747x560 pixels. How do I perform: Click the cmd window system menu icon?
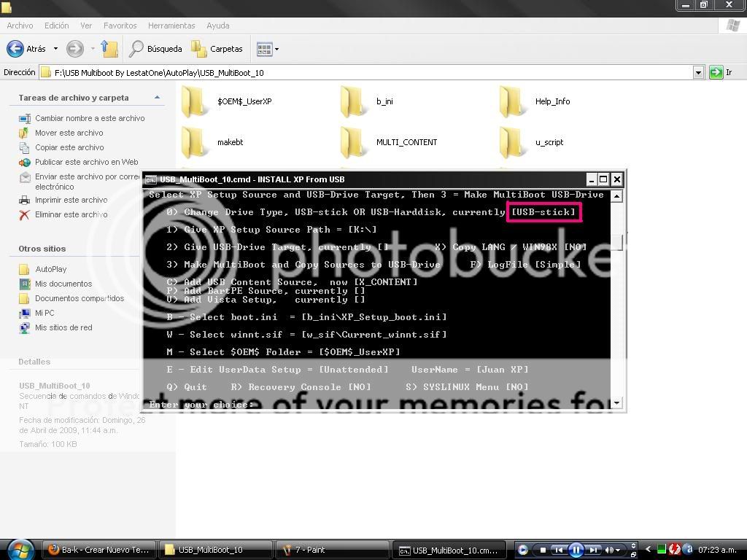click(x=151, y=179)
